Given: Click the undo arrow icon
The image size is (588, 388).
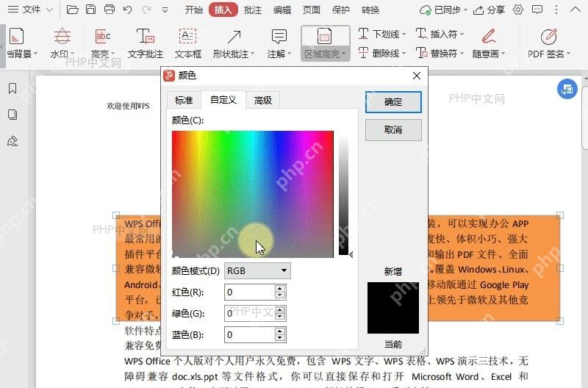Looking at the screenshot, I should coord(127,10).
